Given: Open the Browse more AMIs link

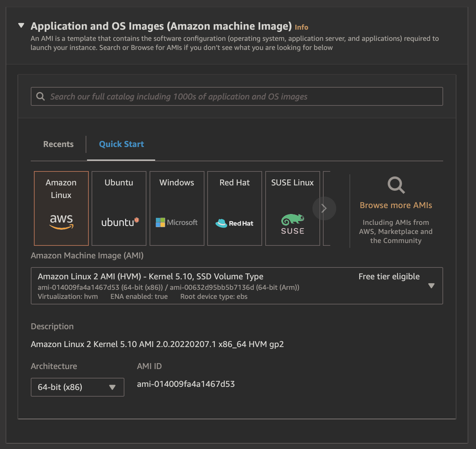Looking at the screenshot, I should point(396,205).
